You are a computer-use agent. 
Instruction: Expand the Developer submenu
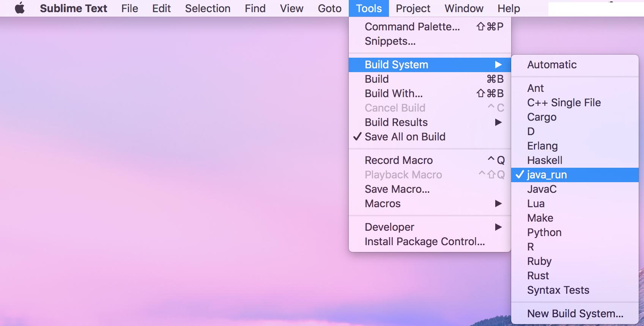click(389, 227)
